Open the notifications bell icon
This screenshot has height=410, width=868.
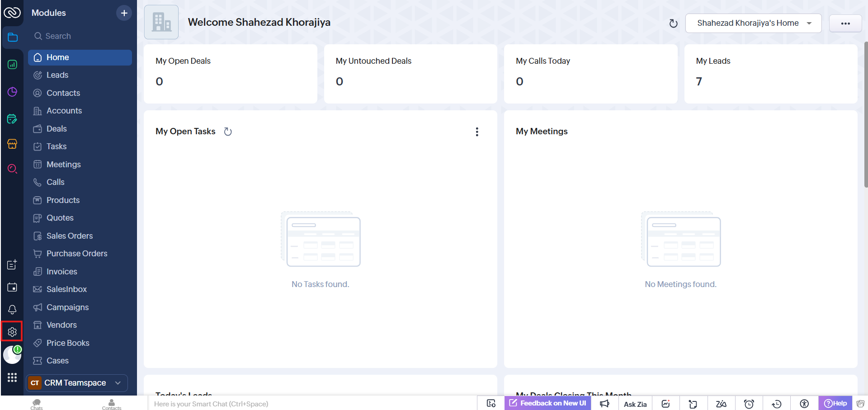(12, 310)
